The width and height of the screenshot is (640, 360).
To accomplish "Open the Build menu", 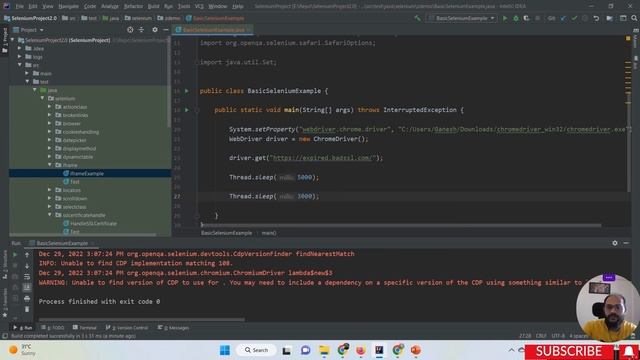I will point(153,7).
